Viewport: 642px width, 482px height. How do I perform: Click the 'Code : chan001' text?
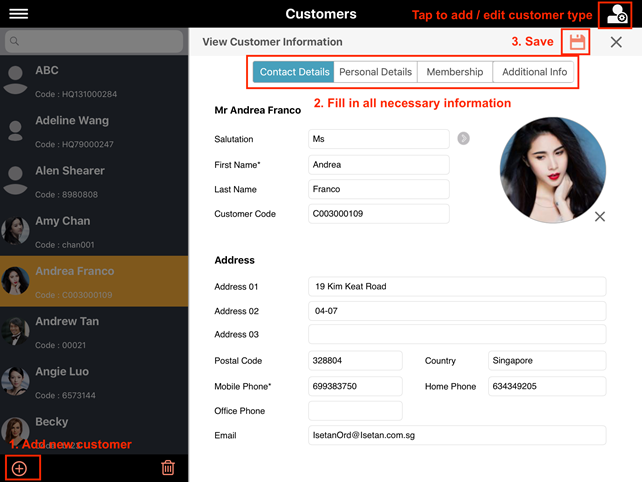click(65, 245)
